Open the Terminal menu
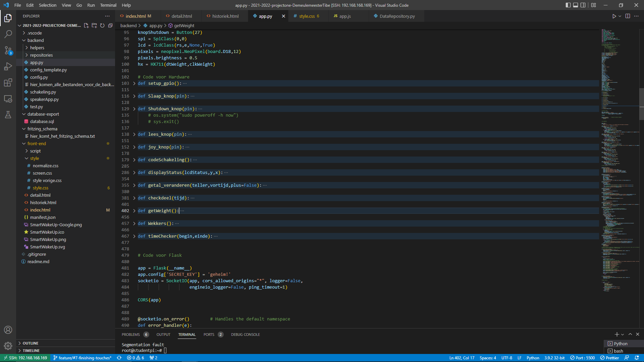Viewport: 644px width, 362px height. coord(108,5)
